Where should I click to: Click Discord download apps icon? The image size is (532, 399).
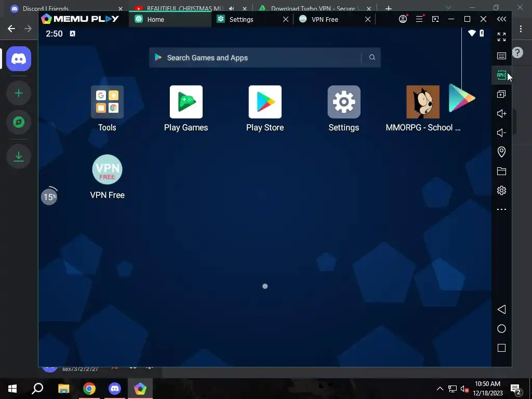pyautogui.click(x=19, y=156)
